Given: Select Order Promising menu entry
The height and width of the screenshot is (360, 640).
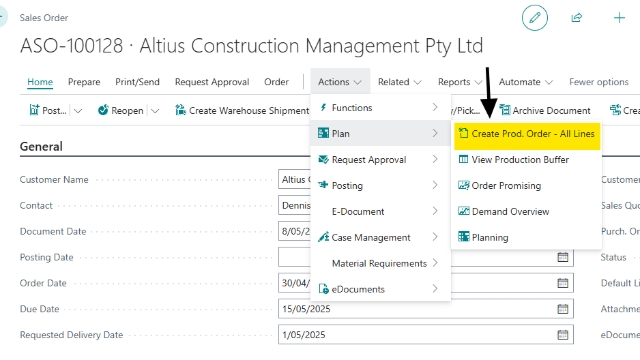Looking at the screenshot, I should (x=526, y=185).
